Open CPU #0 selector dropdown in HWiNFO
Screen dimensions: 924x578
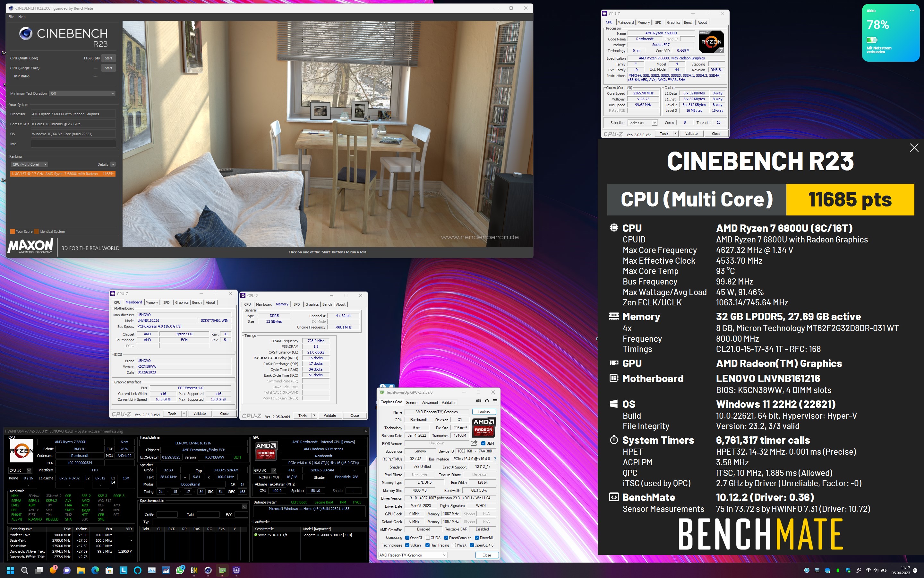[20, 470]
